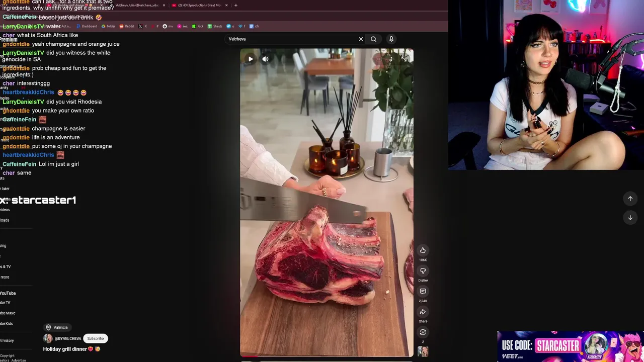Clear the Velcheva search text
This screenshot has width=644, height=362.
pyautogui.click(x=361, y=39)
